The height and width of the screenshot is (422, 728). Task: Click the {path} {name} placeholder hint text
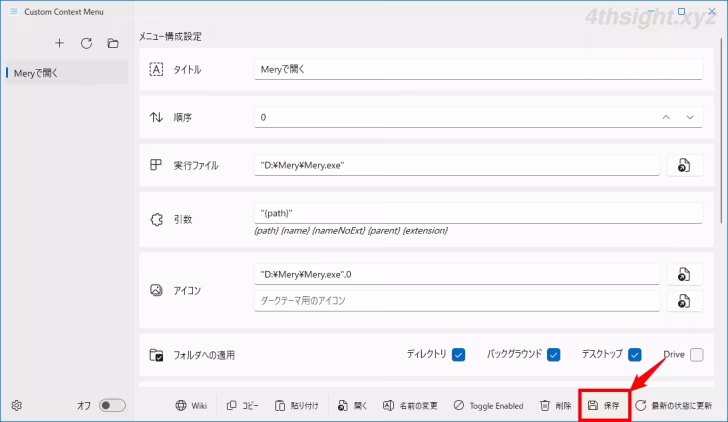coord(351,231)
